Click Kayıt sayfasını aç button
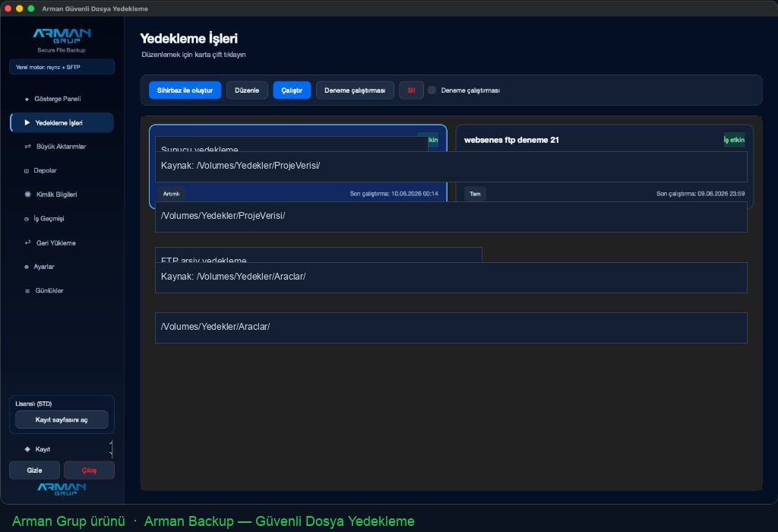This screenshot has height=532, width=778. pos(62,420)
